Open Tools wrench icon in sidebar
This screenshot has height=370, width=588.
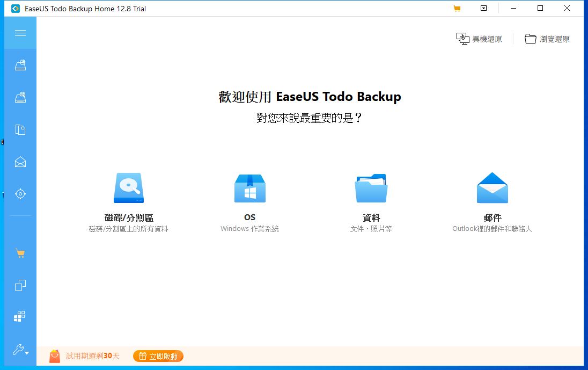(x=18, y=350)
